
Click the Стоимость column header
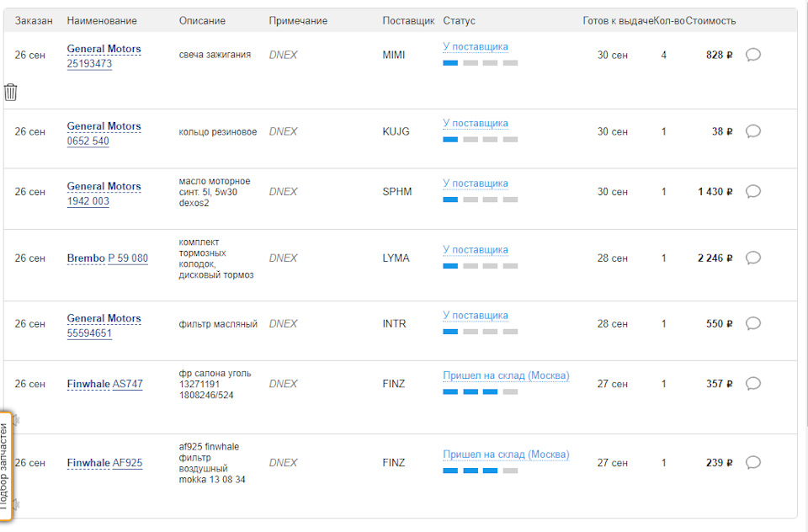[710, 21]
